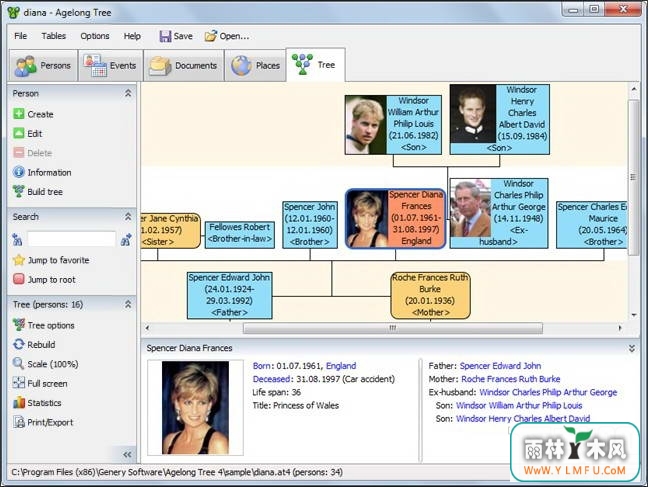
Task: Click the Information icon
Action: (19, 172)
